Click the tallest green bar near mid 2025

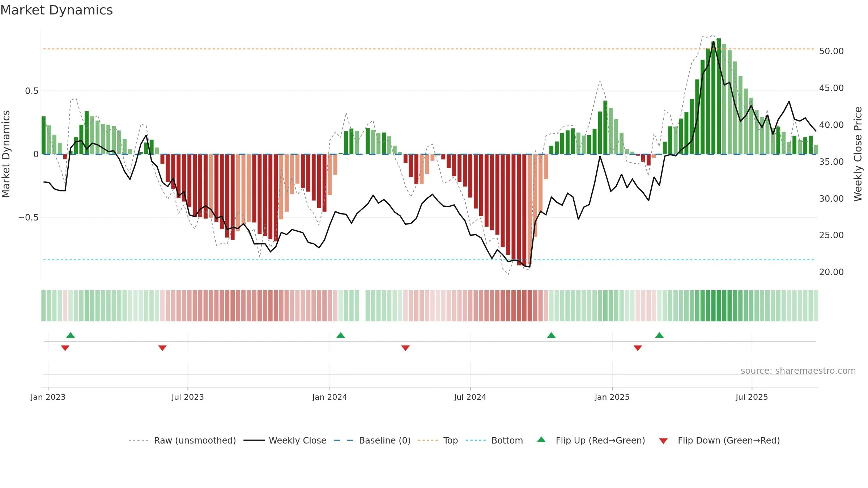pos(719,96)
